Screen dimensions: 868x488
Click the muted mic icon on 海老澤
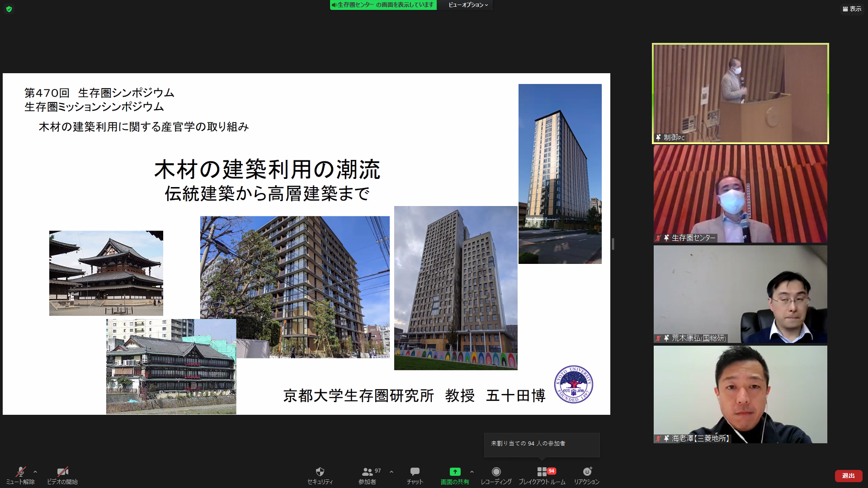(659, 438)
